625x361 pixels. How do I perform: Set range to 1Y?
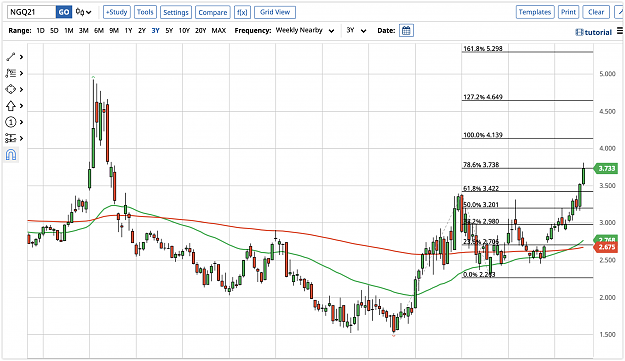point(128,31)
